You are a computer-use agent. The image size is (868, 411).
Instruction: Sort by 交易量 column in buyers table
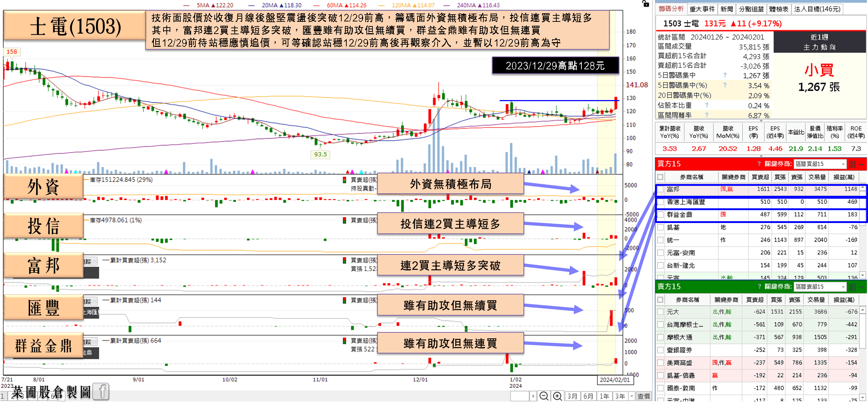point(817,177)
